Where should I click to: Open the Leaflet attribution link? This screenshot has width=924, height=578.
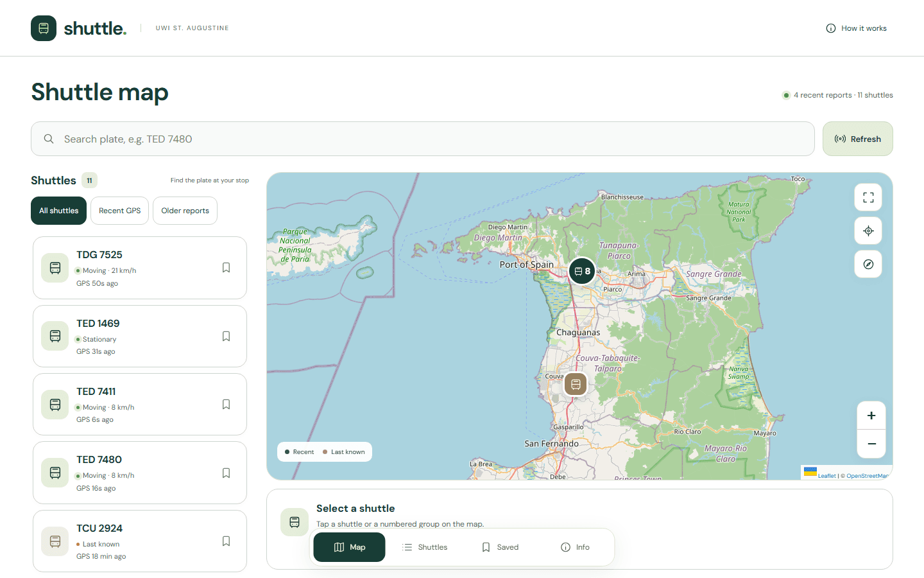click(x=826, y=476)
